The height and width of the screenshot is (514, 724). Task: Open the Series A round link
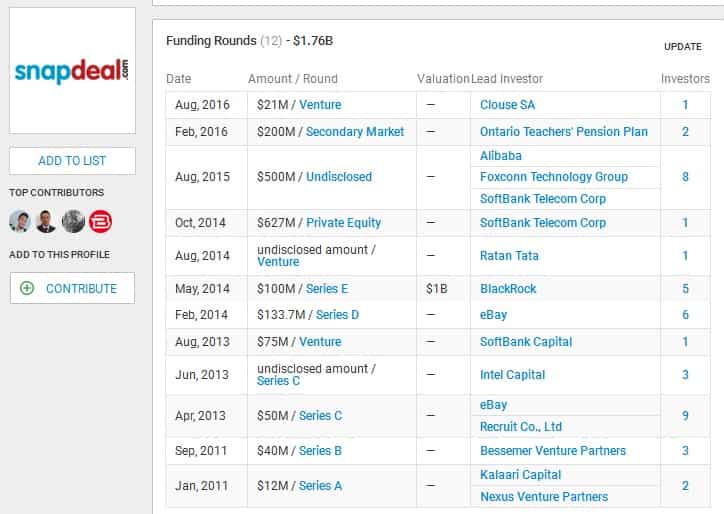pyautogui.click(x=320, y=486)
